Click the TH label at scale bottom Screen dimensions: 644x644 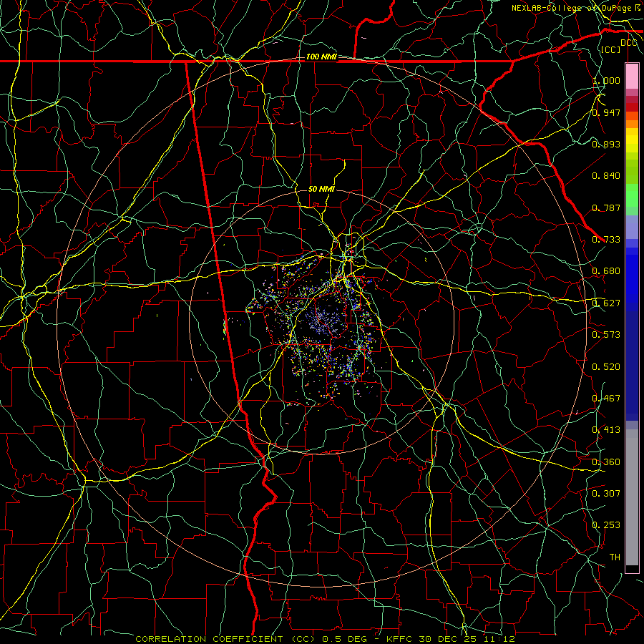point(615,557)
